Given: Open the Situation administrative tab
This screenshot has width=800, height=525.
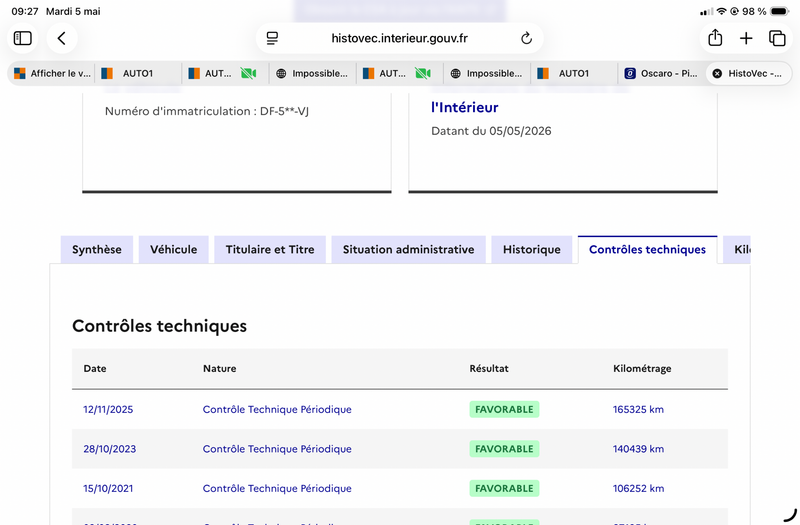Looking at the screenshot, I should point(409,249).
